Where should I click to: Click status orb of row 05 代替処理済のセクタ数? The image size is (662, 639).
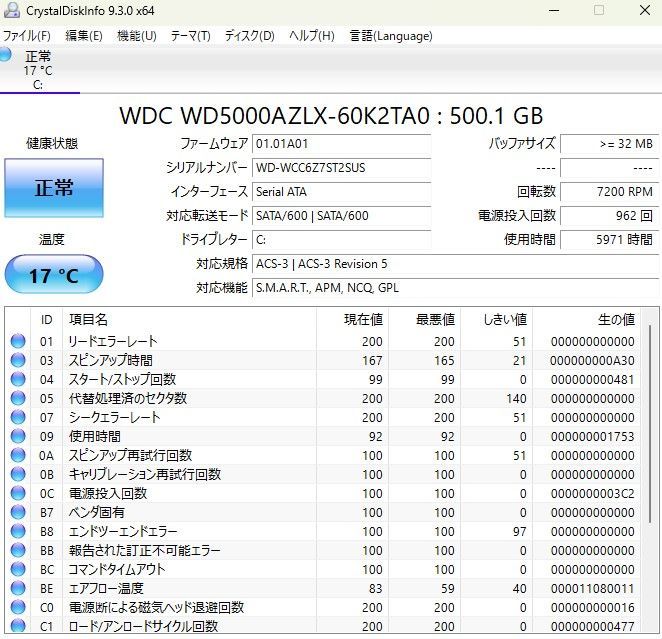pyautogui.click(x=18, y=398)
